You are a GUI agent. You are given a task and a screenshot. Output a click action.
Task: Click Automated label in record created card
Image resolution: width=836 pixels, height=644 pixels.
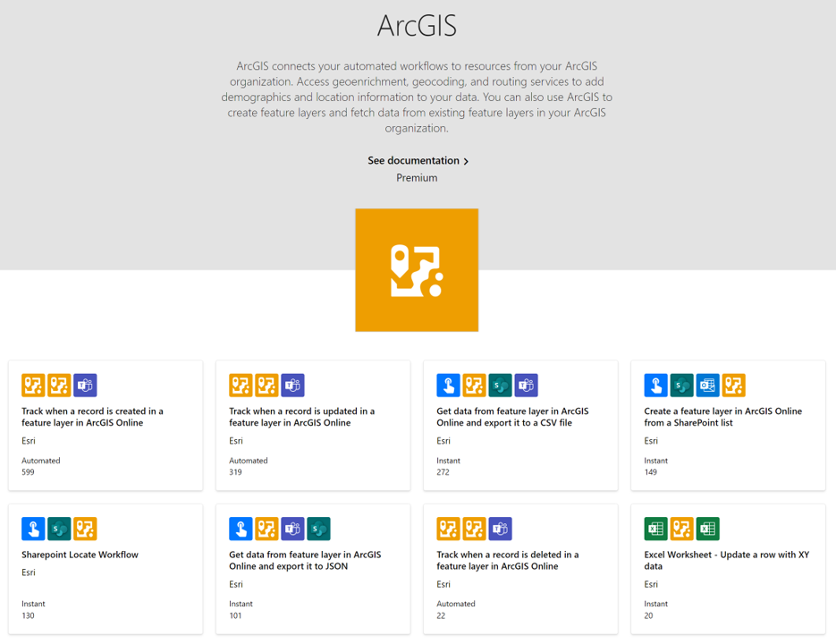41,461
